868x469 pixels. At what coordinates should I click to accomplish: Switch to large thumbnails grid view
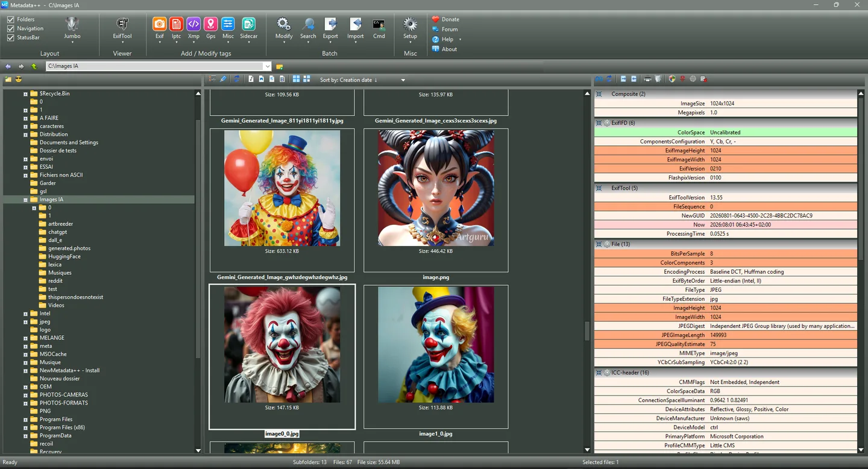pyautogui.click(x=296, y=79)
